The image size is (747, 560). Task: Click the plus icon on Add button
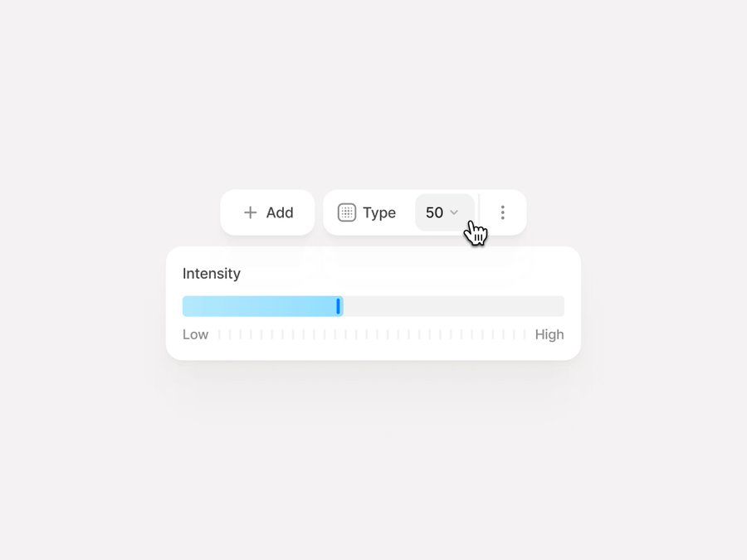click(x=250, y=213)
